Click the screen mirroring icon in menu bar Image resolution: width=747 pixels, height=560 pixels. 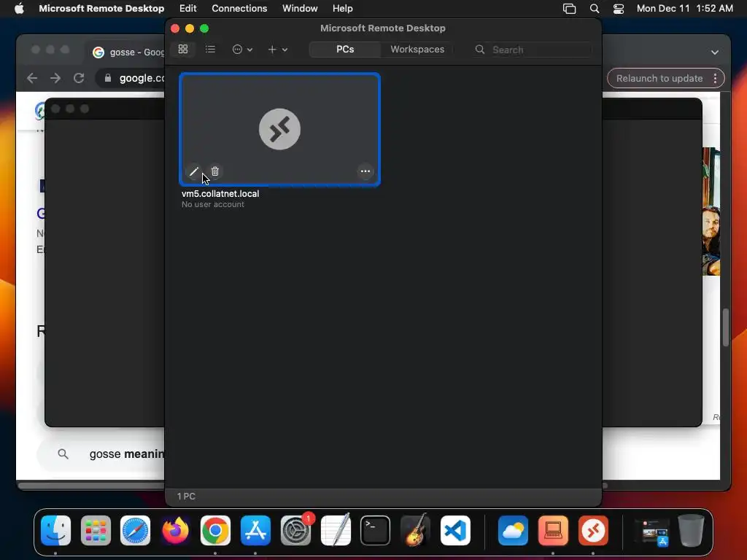click(x=569, y=9)
